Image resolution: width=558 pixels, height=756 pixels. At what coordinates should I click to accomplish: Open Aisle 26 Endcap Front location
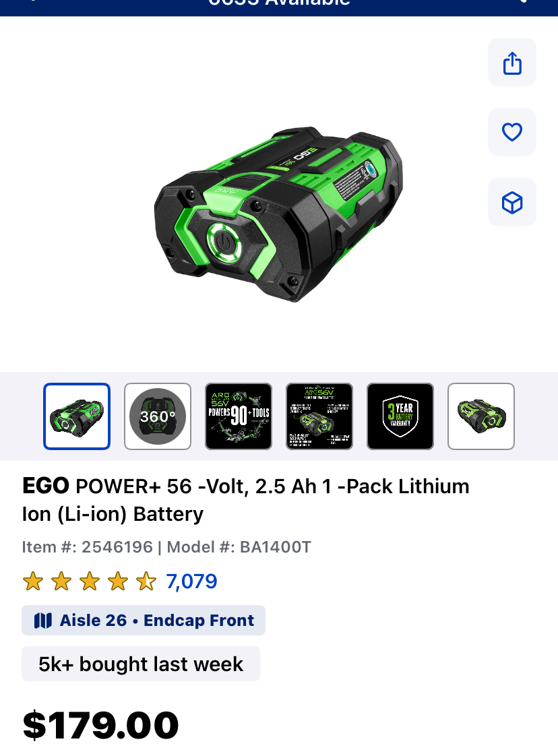pyautogui.click(x=144, y=621)
